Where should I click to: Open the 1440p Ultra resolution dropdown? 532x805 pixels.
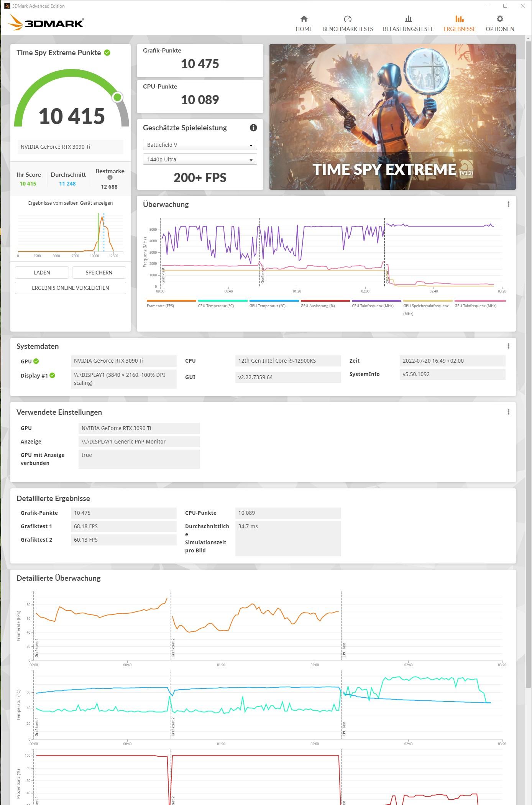(200, 159)
